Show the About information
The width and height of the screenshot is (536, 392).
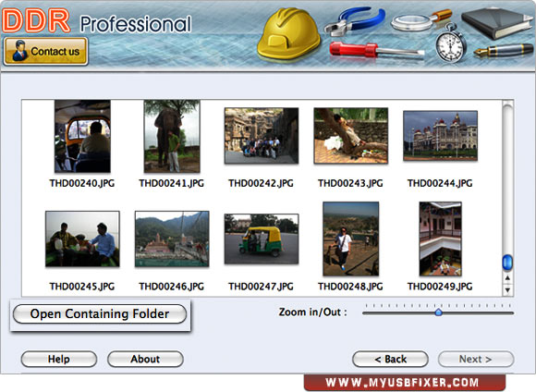click(x=145, y=359)
